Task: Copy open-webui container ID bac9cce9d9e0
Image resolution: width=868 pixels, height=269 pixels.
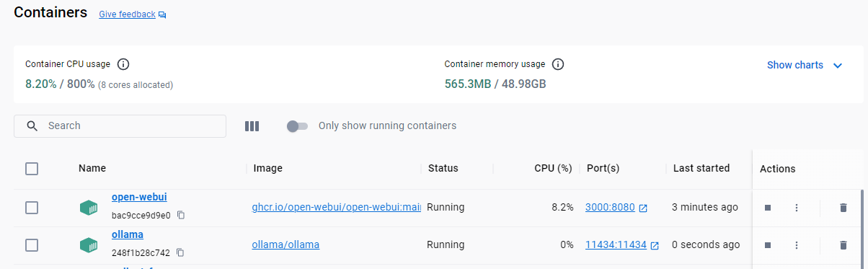Action: pyautogui.click(x=181, y=215)
